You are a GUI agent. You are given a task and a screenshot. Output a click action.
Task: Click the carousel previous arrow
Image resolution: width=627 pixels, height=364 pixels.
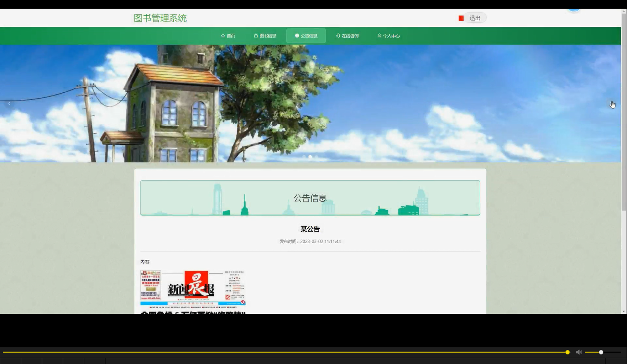click(x=9, y=103)
